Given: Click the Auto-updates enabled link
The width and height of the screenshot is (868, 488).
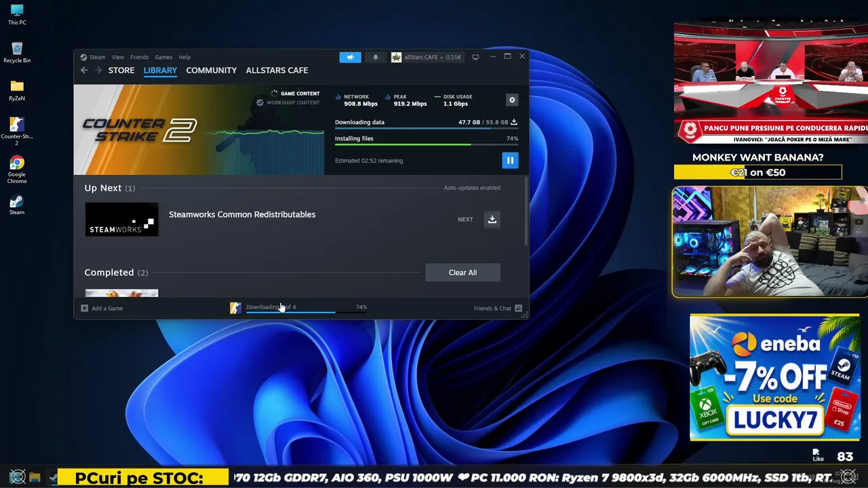Looking at the screenshot, I should [x=472, y=188].
